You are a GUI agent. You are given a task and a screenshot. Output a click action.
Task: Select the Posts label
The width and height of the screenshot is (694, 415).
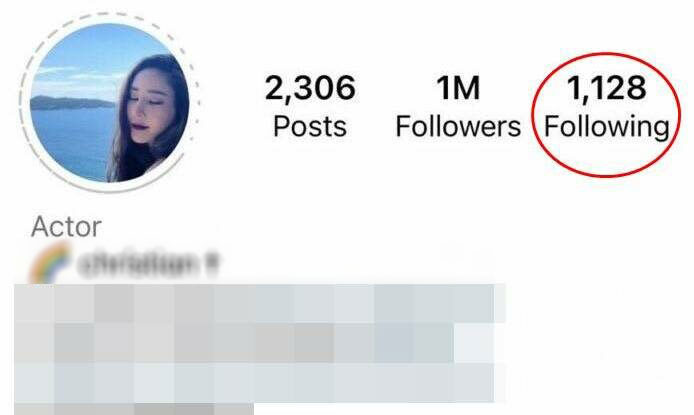click(310, 127)
